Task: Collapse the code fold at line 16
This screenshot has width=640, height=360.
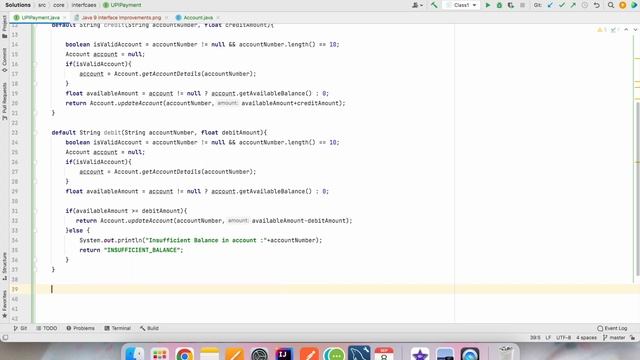Action: click(x=35, y=64)
